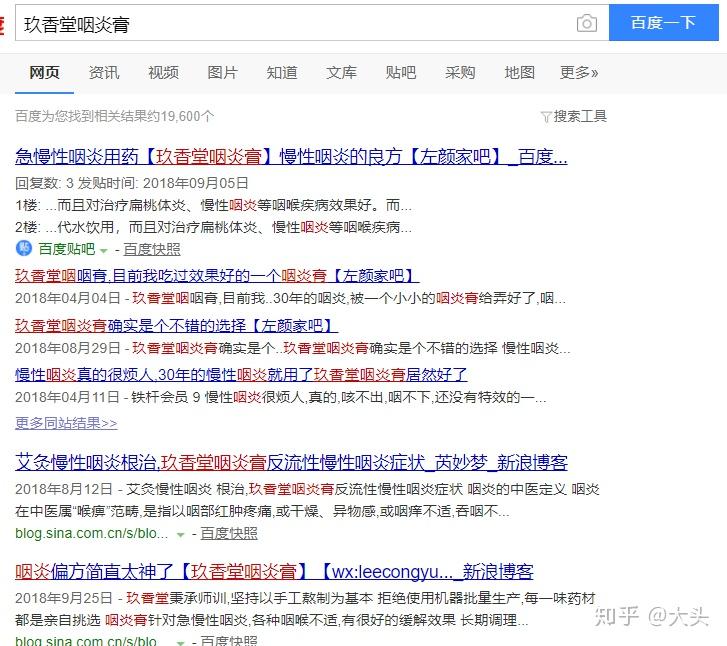Viewport: 727px width, 646px height.
Task: Expand dropdown arrow beside 艾灸 result URL
Action: [181, 535]
